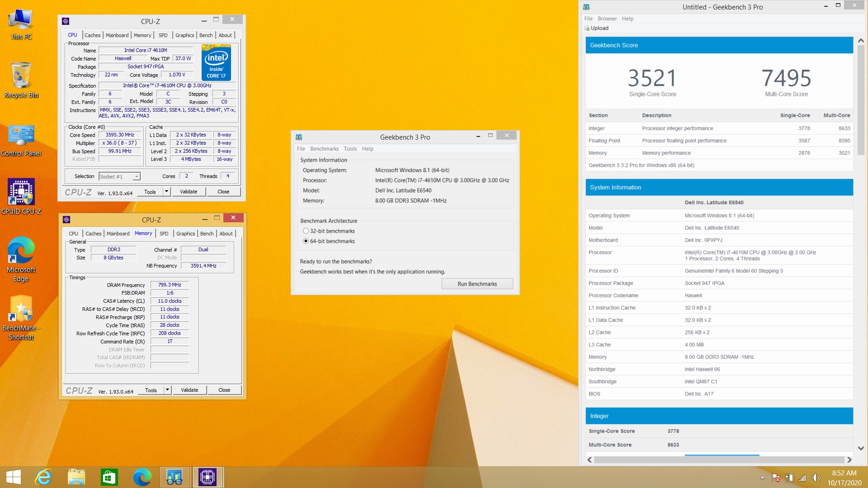The image size is (868, 488).
Task: Open the Edge icon on the taskbar
Action: pyautogui.click(x=142, y=477)
